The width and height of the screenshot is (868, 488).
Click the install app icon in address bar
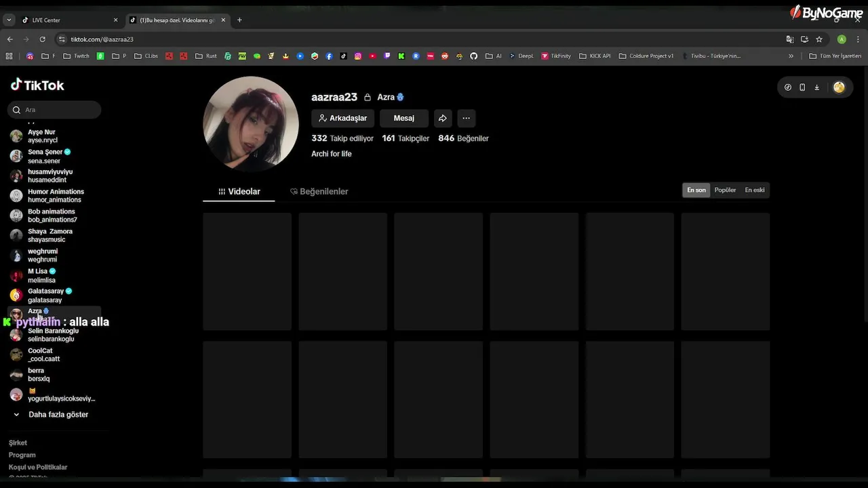click(804, 39)
